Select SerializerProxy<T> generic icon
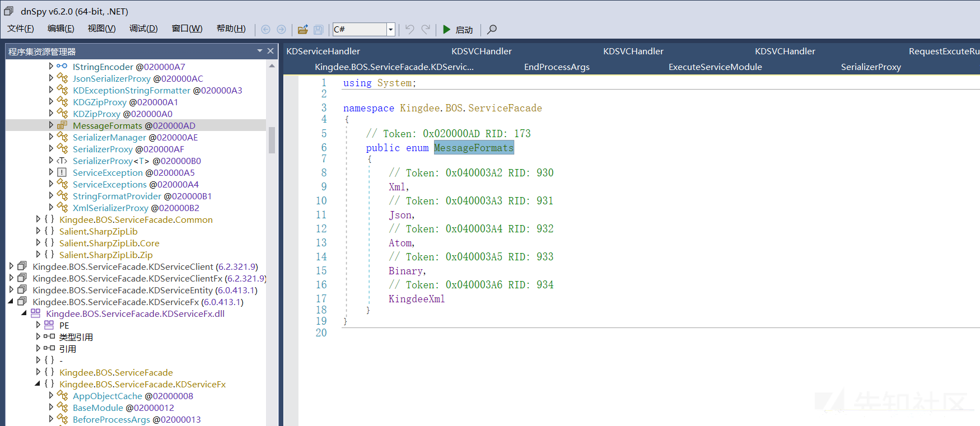 point(62,161)
